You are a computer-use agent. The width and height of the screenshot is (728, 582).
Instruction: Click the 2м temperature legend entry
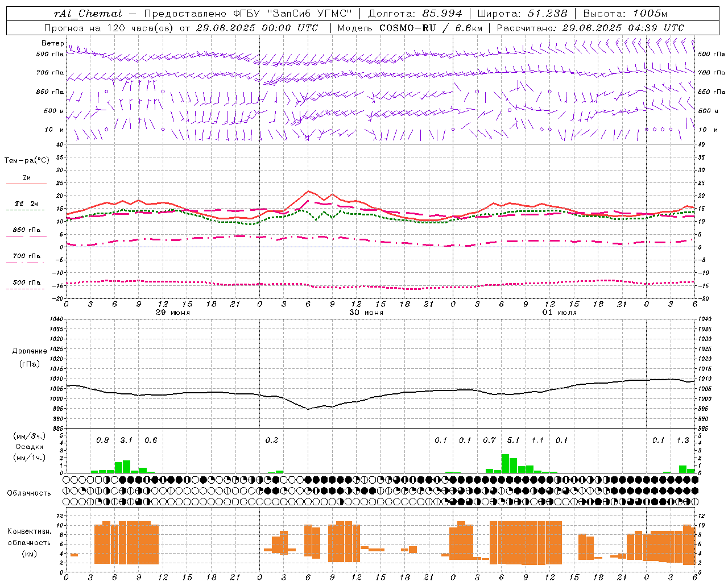point(26,178)
